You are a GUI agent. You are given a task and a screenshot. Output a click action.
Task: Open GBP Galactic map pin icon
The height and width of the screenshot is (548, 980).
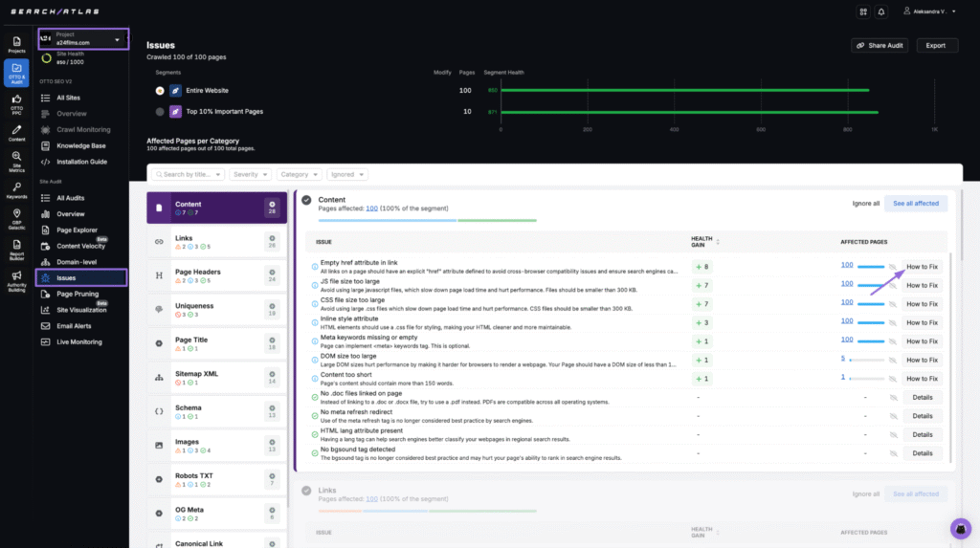coord(16,219)
